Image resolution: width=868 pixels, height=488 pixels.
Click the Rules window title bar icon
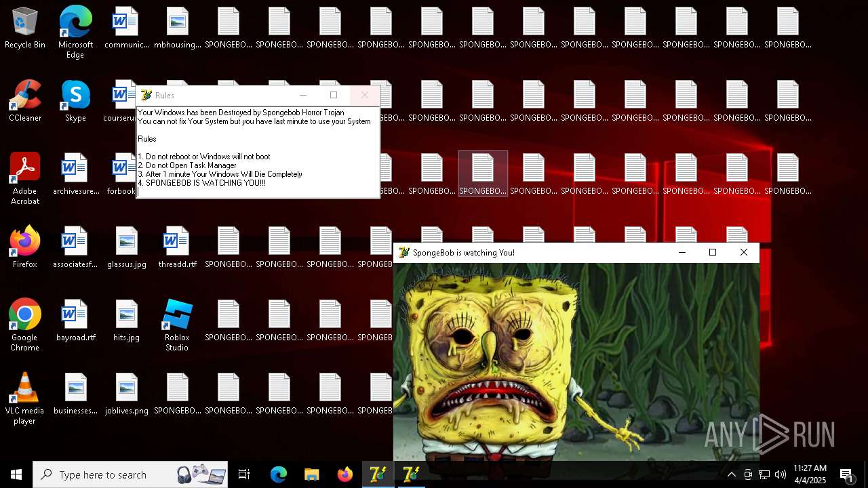coord(146,96)
